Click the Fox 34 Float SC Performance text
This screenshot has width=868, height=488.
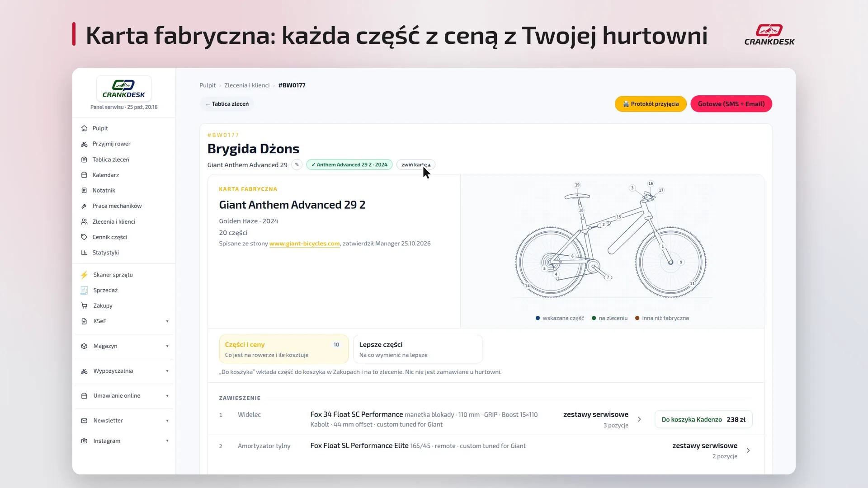click(x=356, y=414)
